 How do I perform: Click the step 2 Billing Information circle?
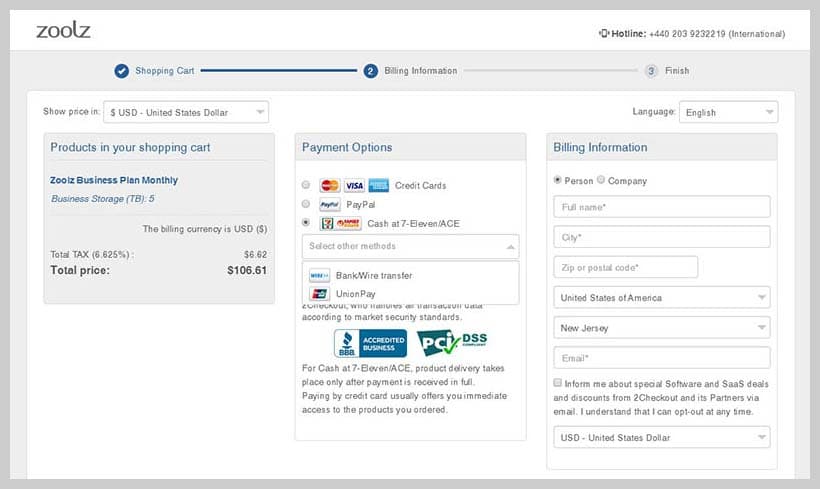pos(370,71)
